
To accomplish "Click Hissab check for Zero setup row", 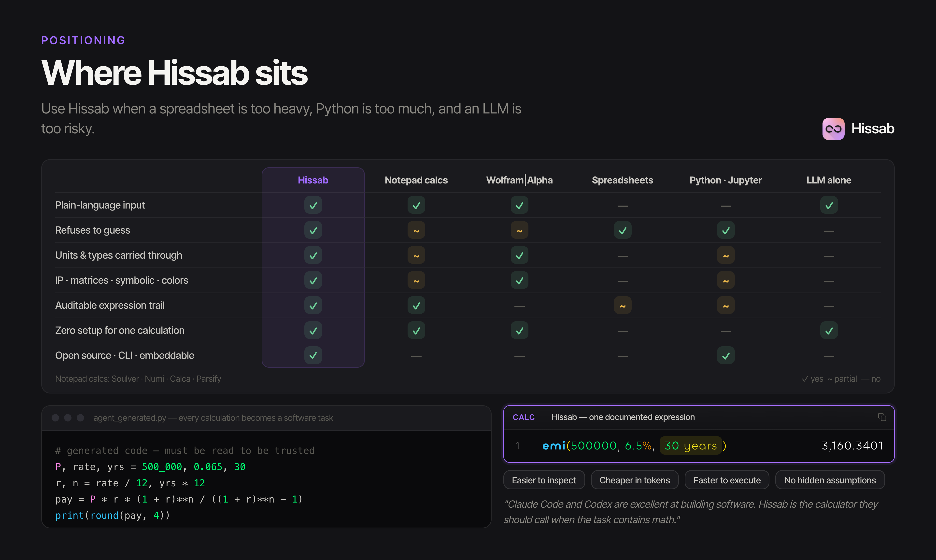I will (313, 330).
